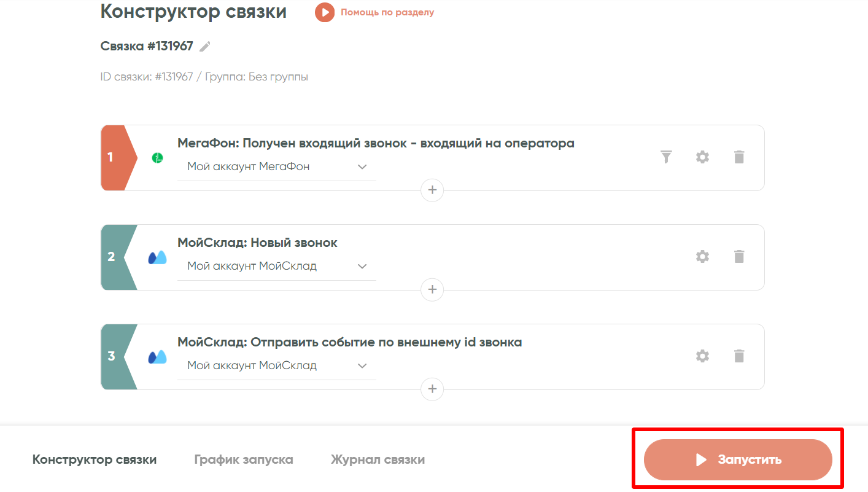Switch to the График запуска tab
The image size is (868, 492).
244,459
